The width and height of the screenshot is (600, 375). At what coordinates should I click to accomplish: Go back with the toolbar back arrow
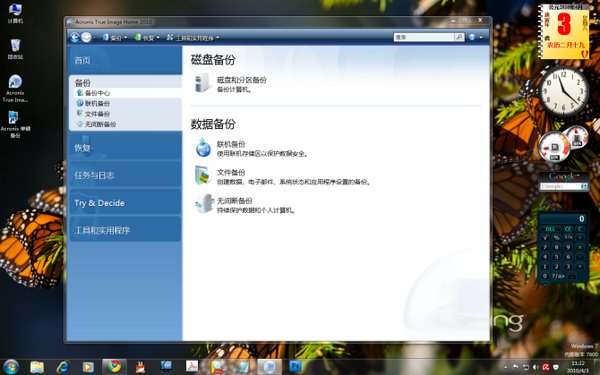75,37
